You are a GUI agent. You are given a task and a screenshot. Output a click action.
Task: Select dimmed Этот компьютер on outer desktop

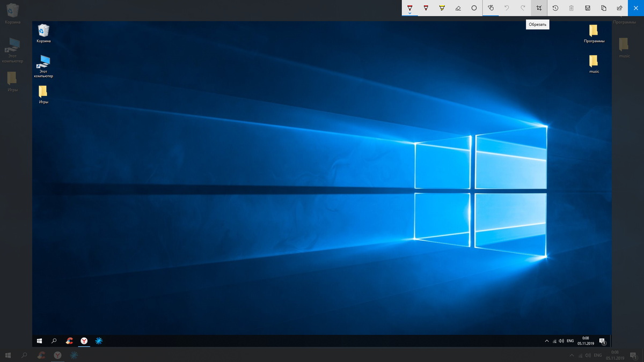pos(13,50)
